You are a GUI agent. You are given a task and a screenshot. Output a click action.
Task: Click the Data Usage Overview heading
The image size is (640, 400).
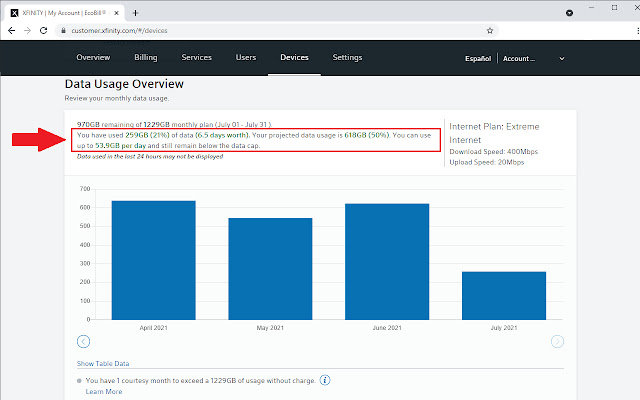click(x=124, y=84)
